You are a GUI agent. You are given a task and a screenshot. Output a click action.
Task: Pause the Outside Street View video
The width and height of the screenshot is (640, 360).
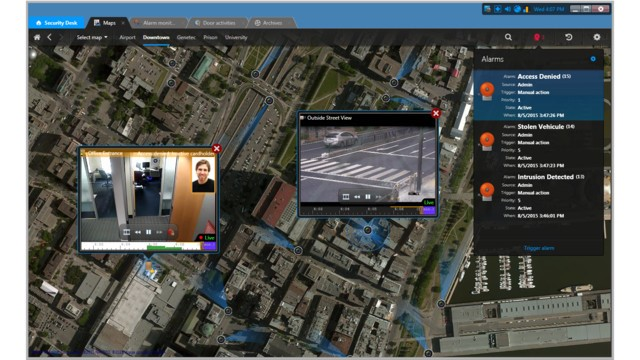tap(368, 197)
